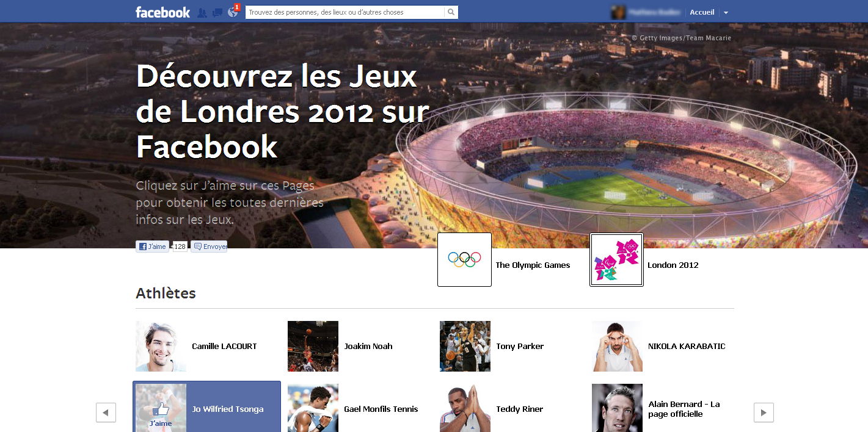Open the Tony Parker page link
868x432 pixels.
point(520,346)
